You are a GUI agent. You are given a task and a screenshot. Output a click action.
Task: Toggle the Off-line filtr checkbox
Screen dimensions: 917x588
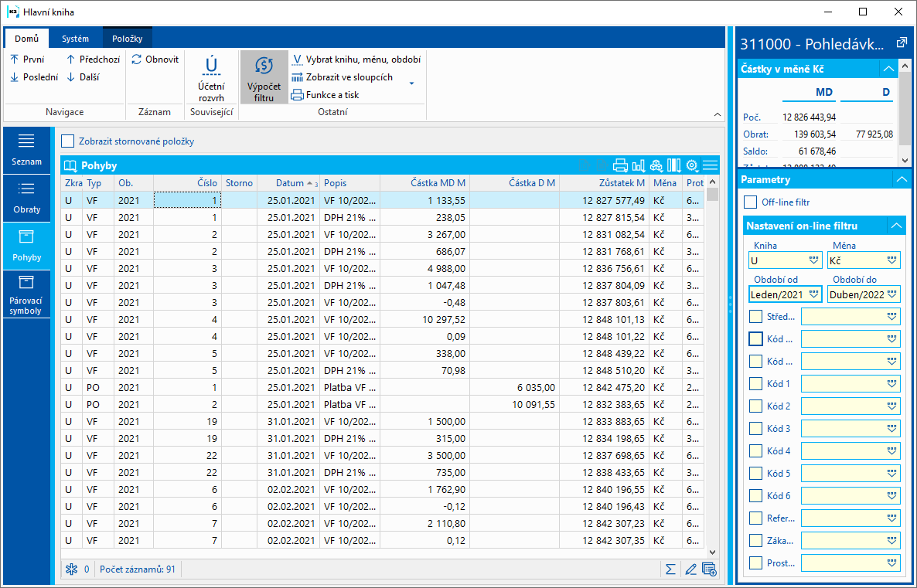pyautogui.click(x=750, y=202)
